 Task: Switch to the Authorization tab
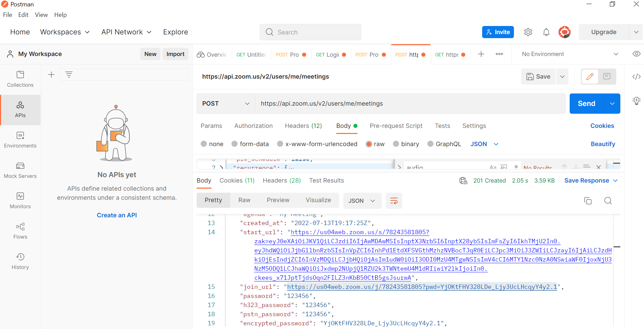253,126
